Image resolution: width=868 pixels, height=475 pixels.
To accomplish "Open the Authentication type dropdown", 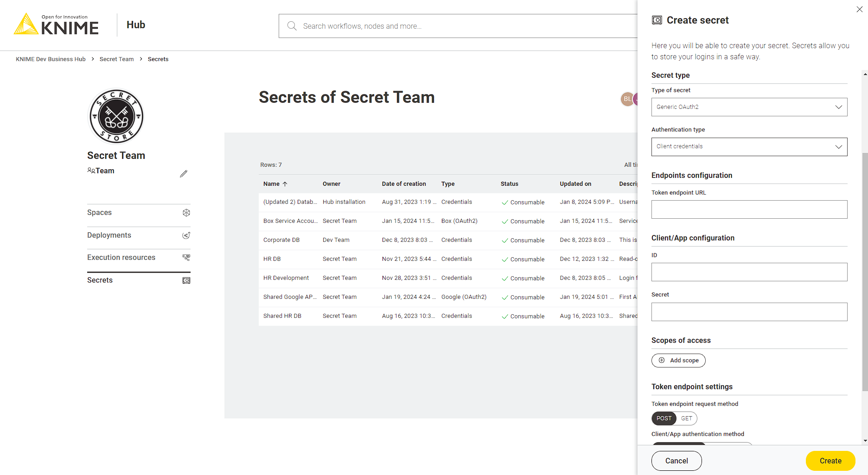I will tap(749, 146).
